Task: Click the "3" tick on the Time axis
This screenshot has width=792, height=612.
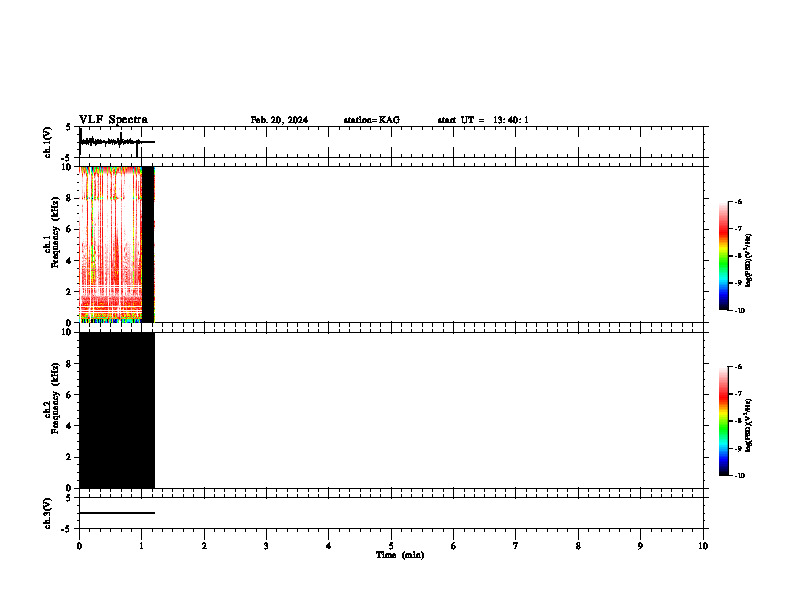Action: [266, 546]
